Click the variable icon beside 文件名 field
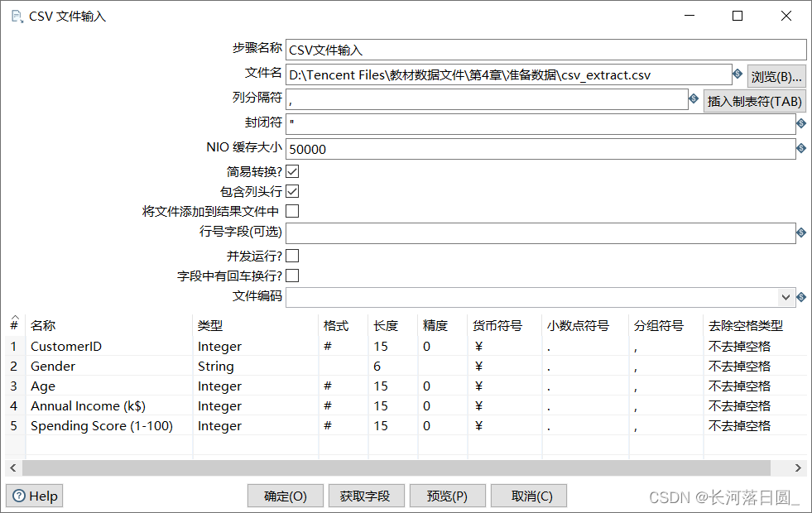Viewport: 812px width, 513px height. 737,74
